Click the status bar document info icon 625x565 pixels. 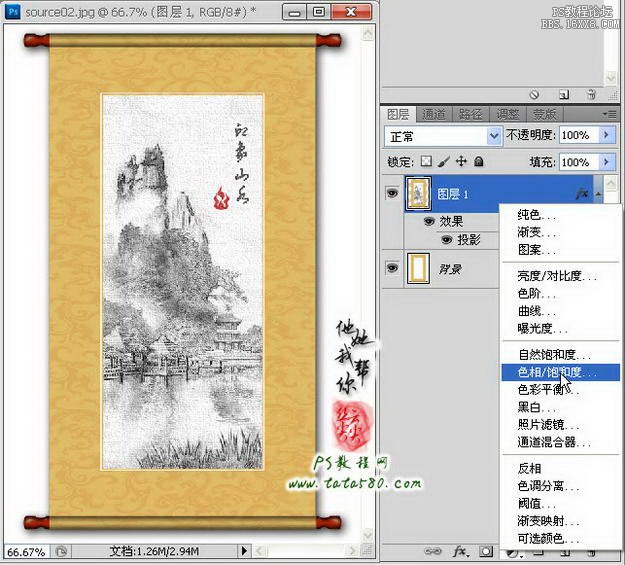(61, 551)
